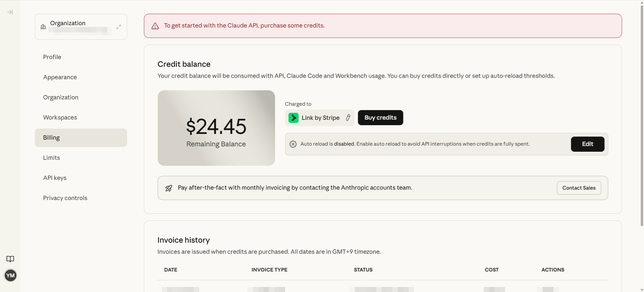This screenshot has height=292, width=644.
Task: Click the Link by Stripe green logo
Action: [293, 118]
